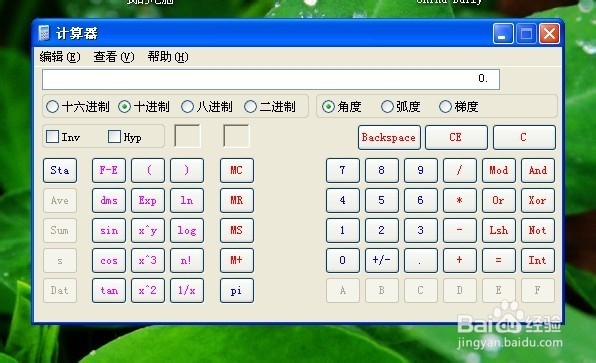Click digit 6 on the keypad
Image resolution: width=596 pixels, height=363 pixels.
click(420, 200)
